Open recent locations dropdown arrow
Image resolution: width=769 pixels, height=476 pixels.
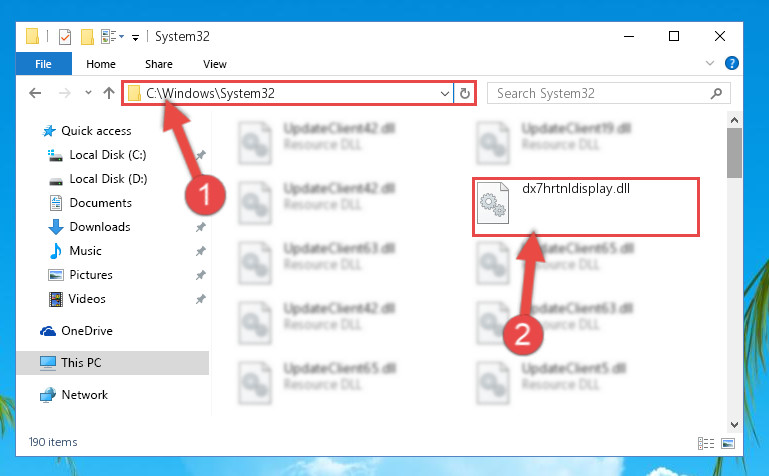[88, 92]
